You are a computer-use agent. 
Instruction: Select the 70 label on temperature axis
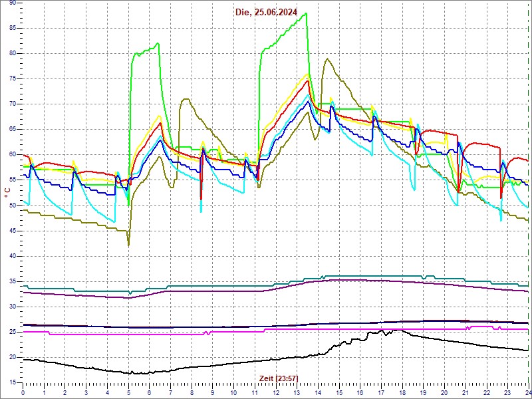point(12,104)
